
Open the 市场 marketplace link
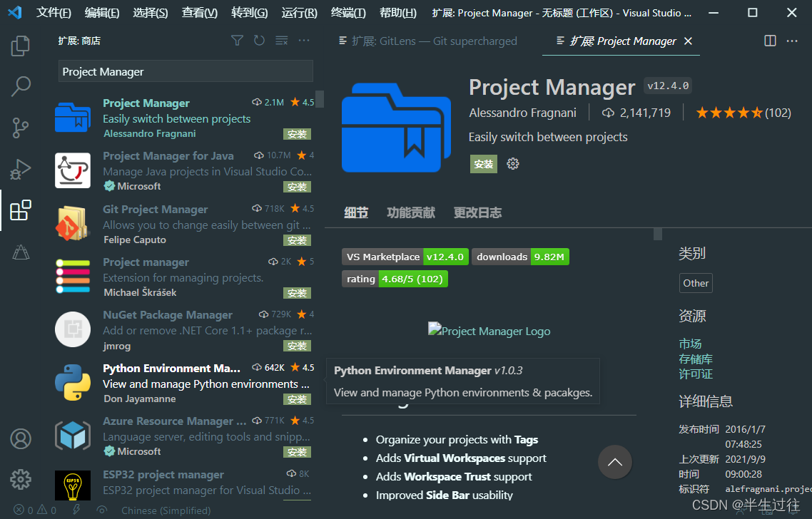point(690,344)
